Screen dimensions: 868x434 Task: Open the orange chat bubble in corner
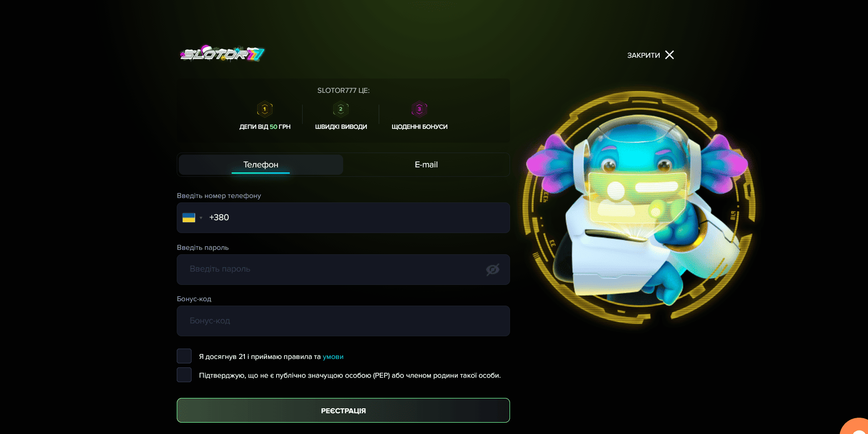pyautogui.click(x=857, y=427)
